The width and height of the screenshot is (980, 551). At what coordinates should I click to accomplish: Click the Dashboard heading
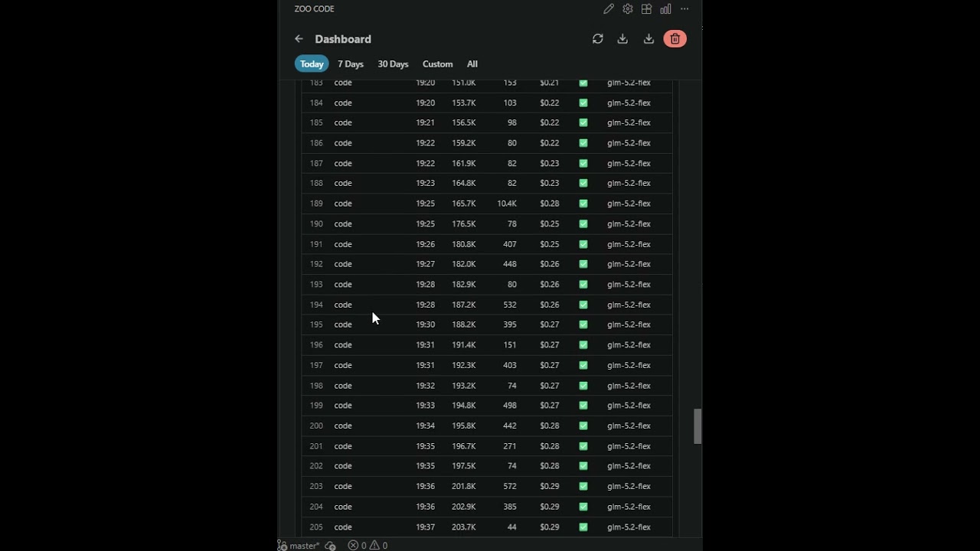point(343,39)
